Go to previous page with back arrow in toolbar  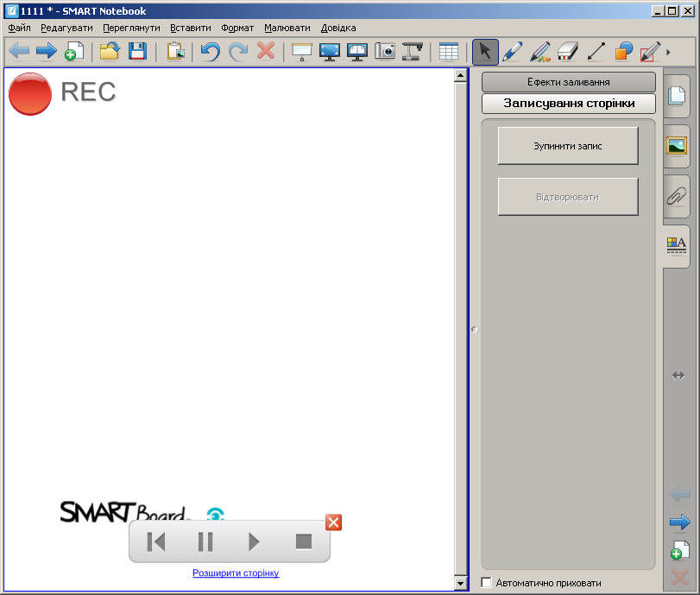click(x=19, y=51)
